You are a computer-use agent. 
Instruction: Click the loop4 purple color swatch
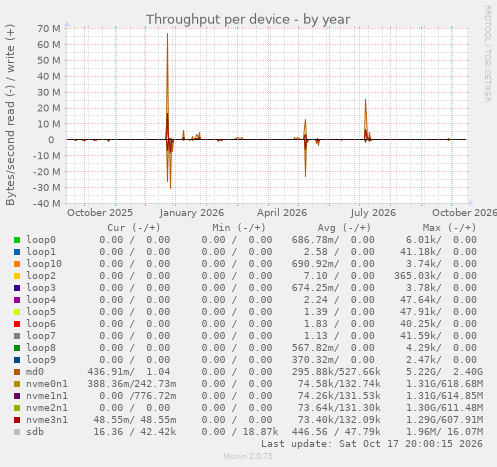(x=17, y=300)
